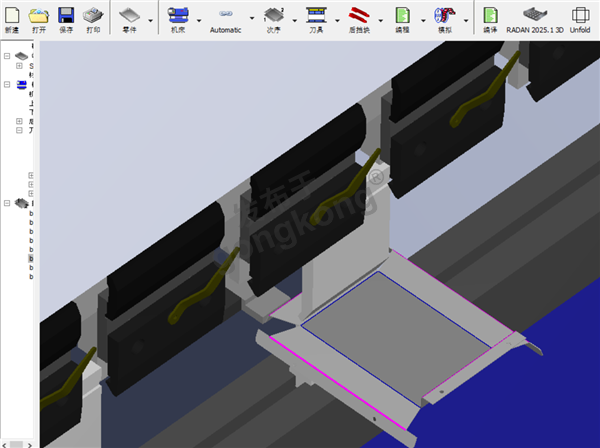
Task: Click the 次序 (Sequence) bend order icon
Action: coord(273,17)
